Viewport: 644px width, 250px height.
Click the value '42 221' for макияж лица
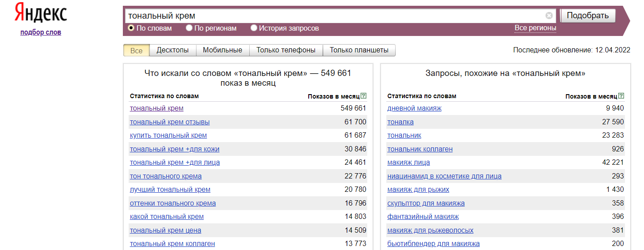coord(613,163)
